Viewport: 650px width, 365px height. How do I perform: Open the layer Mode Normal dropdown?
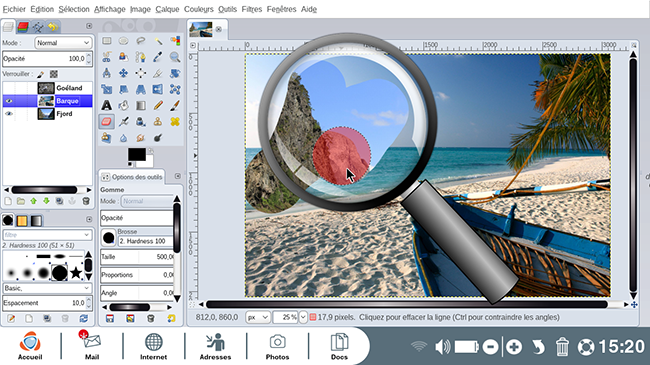[63, 43]
